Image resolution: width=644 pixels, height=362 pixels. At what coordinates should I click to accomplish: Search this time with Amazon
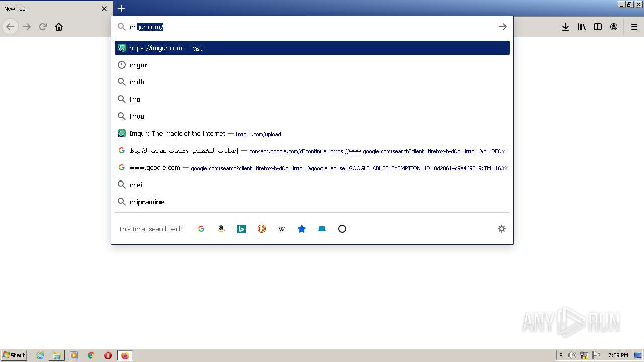pos(221,229)
